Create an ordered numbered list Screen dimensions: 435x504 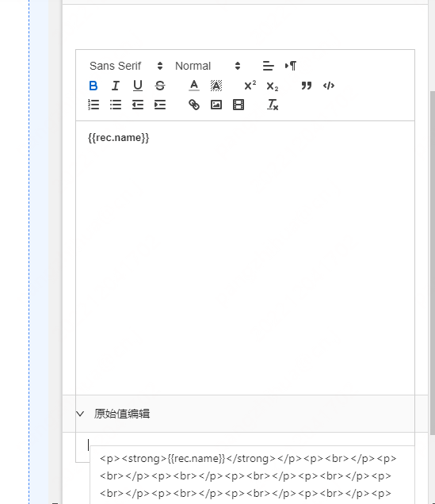click(x=93, y=105)
